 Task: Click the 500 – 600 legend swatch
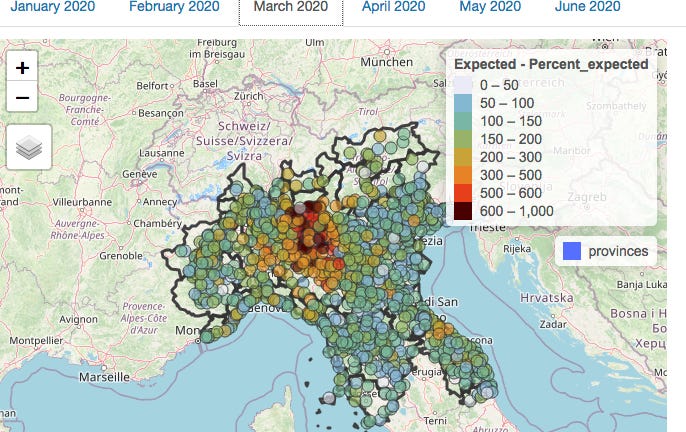[x=463, y=193]
